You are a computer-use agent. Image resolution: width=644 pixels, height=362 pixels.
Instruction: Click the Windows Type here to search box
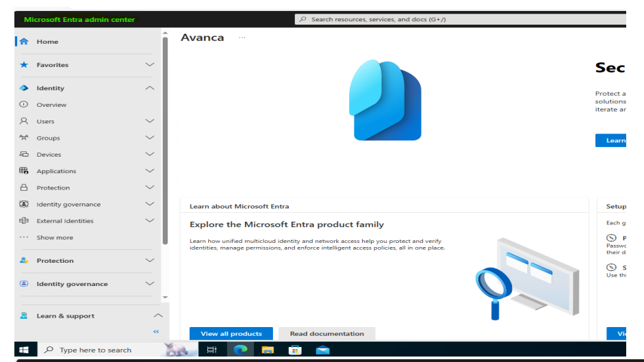pos(118,350)
